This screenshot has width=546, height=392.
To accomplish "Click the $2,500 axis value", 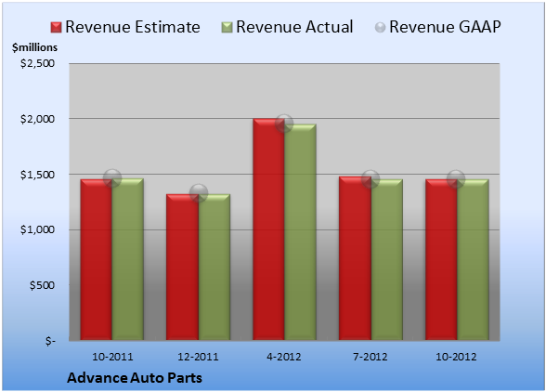I will click(37, 63).
